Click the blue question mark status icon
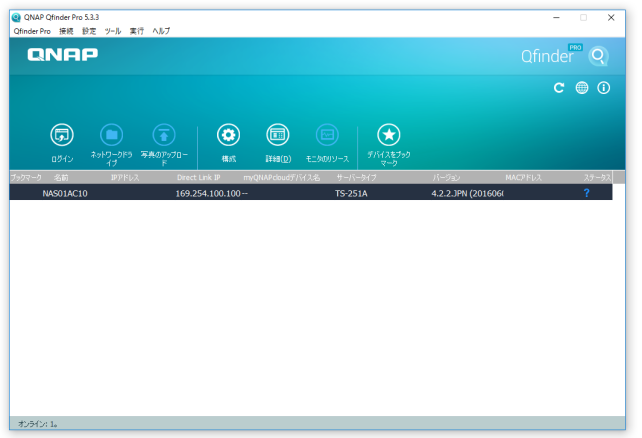This screenshot has width=642, height=438. click(586, 193)
